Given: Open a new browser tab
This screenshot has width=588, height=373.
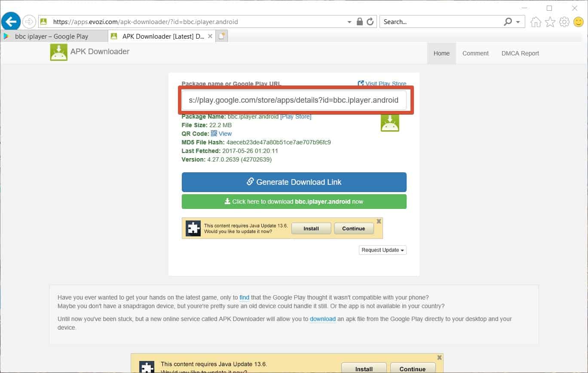Looking at the screenshot, I should 222,37.
